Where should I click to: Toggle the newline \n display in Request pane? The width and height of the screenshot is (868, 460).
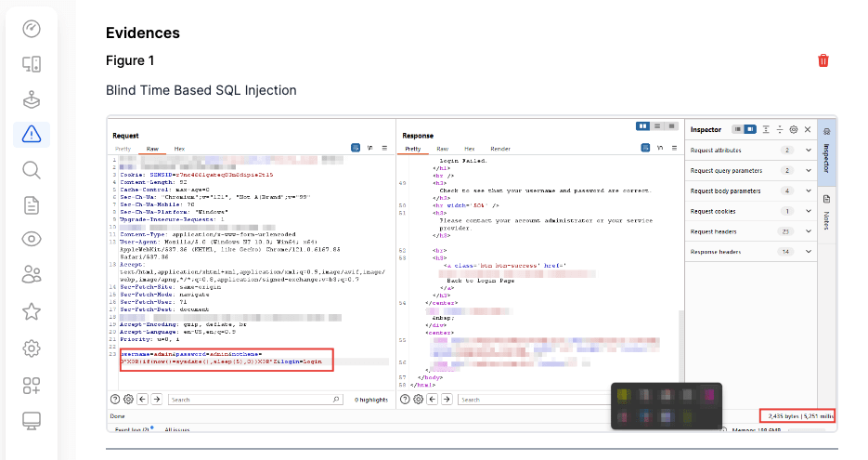point(369,148)
